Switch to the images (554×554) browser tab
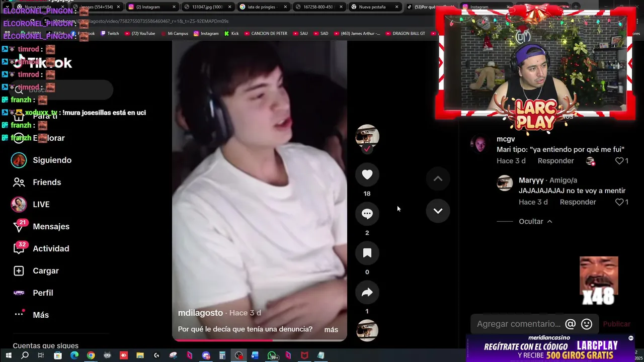Image resolution: width=644 pixels, height=362 pixels. click(97, 7)
